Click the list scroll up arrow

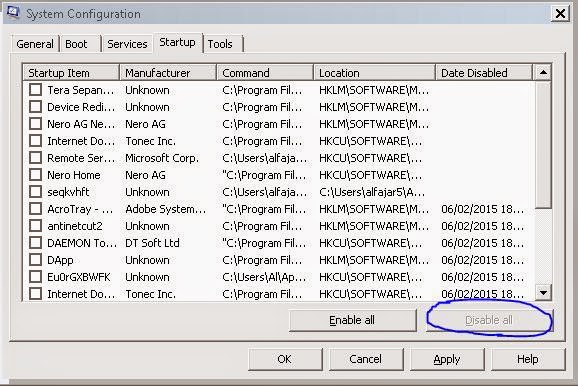[543, 73]
